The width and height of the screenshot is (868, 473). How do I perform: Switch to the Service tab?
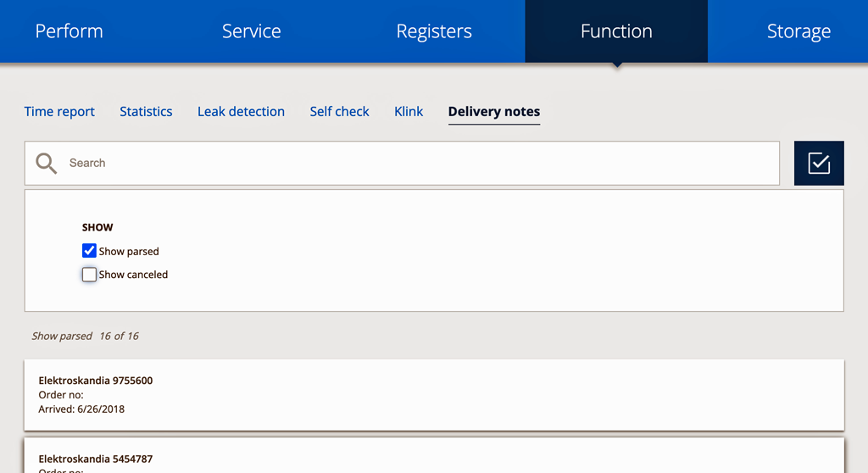click(x=251, y=31)
